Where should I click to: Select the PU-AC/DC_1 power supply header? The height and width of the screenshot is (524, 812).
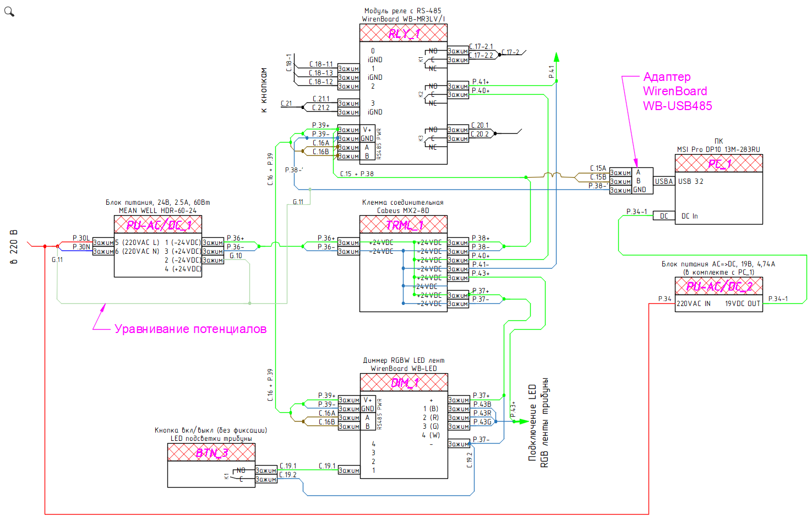tap(158, 225)
